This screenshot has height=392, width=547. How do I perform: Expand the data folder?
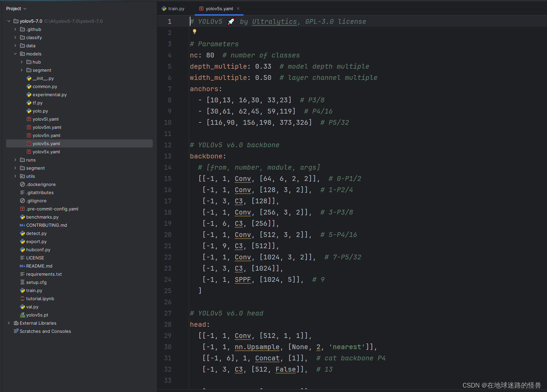[x=15, y=46]
